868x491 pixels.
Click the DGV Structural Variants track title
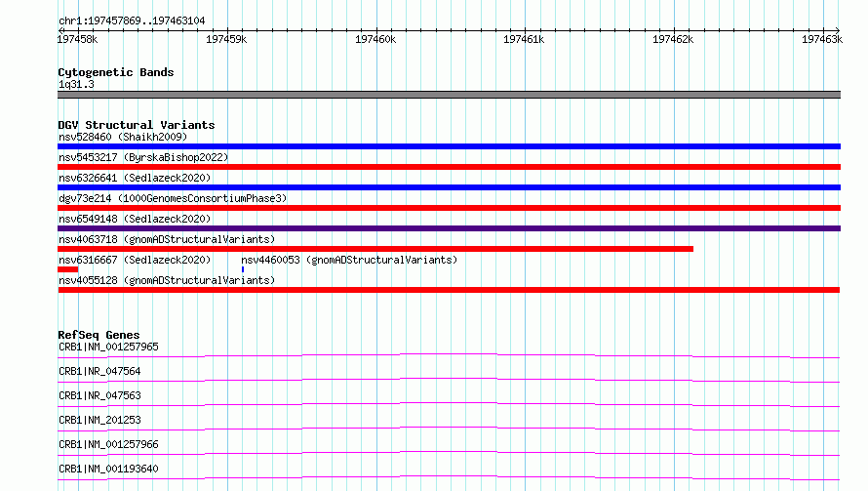pyautogui.click(x=137, y=125)
